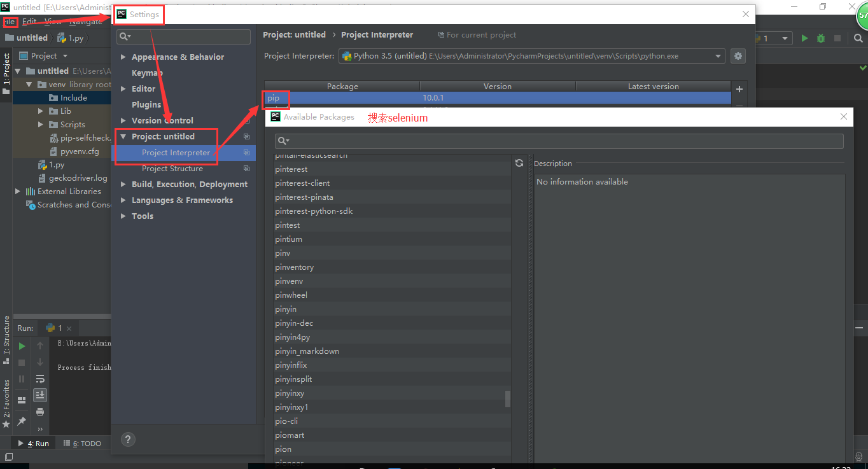Open the Project Interpreter dropdown
The height and width of the screenshot is (469, 868).
click(718, 56)
